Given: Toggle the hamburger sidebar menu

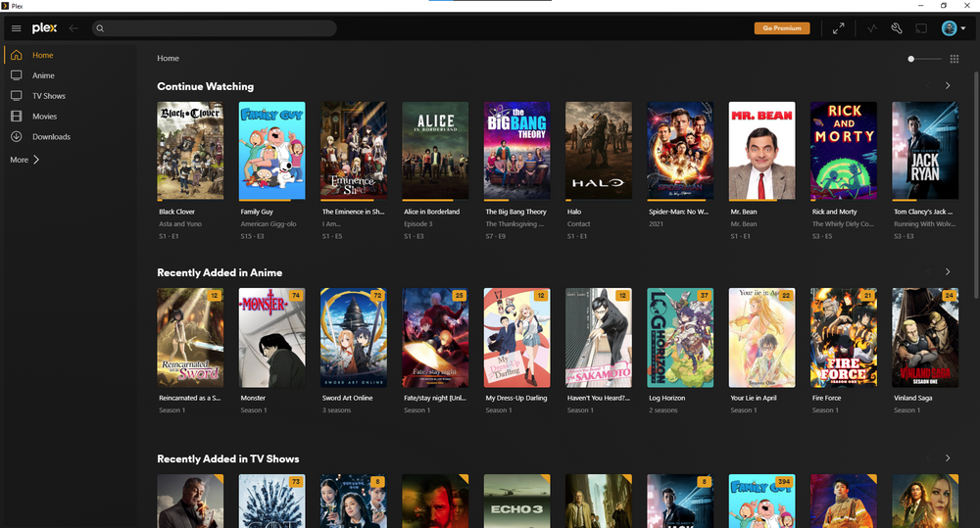Looking at the screenshot, I should click(16, 28).
